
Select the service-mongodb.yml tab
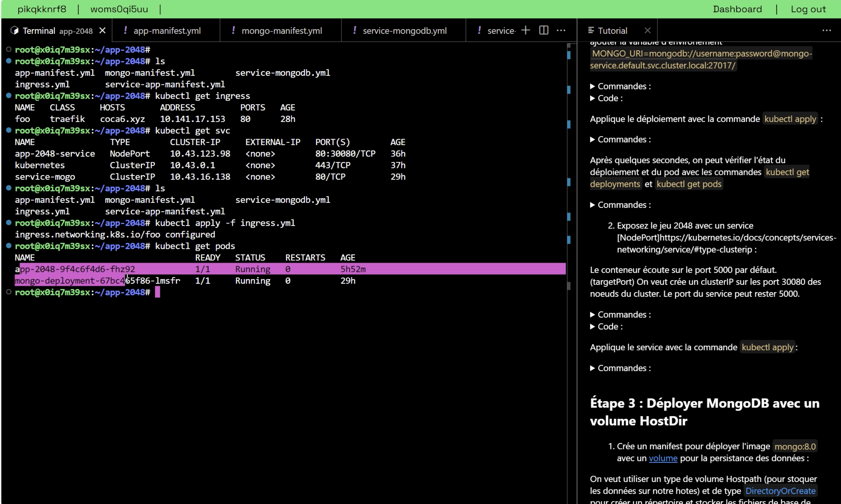[x=405, y=30]
